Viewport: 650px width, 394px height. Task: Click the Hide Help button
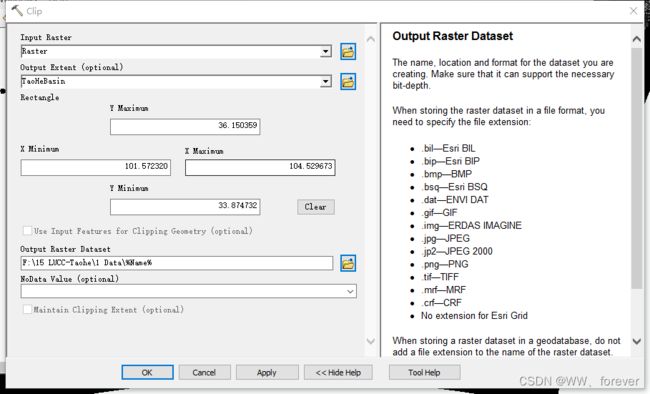tap(338, 372)
